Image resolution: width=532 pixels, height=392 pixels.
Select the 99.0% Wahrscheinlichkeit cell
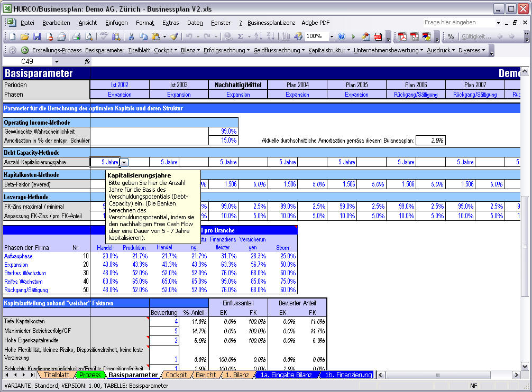pos(223,131)
